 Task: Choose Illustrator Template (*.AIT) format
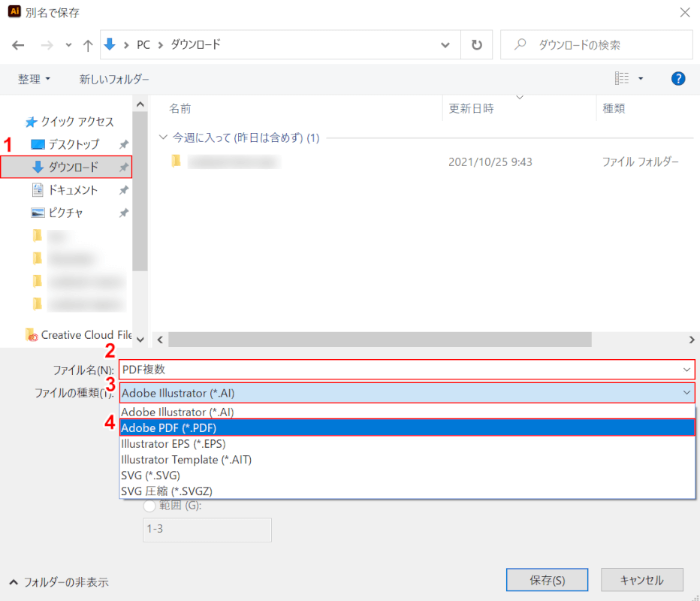click(x=407, y=460)
